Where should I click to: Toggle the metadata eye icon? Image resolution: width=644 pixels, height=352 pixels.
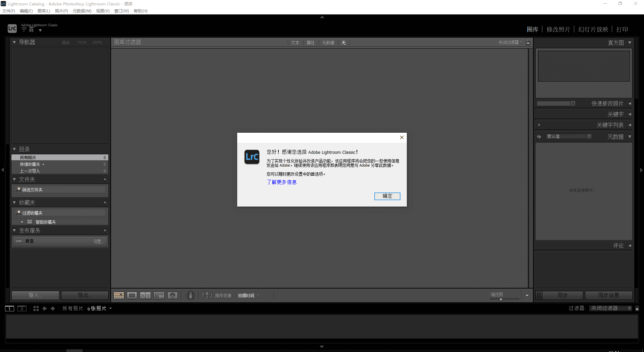[x=539, y=137]
